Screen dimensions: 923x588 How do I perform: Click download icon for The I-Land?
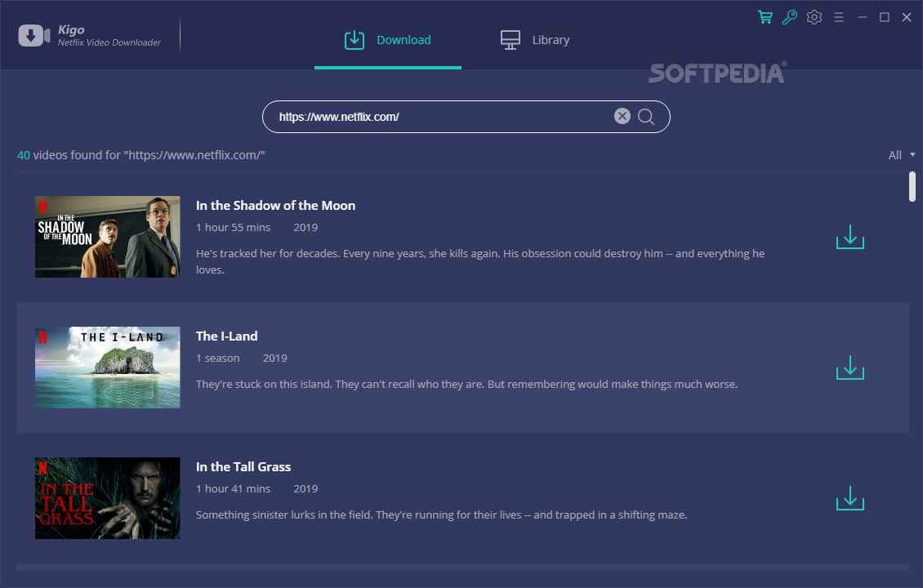[x=849, y=368]
